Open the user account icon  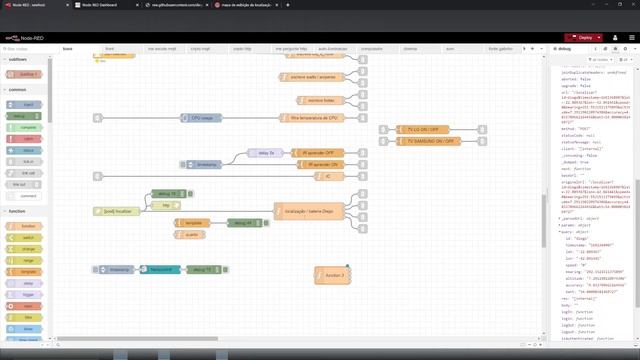click(615, 38)
